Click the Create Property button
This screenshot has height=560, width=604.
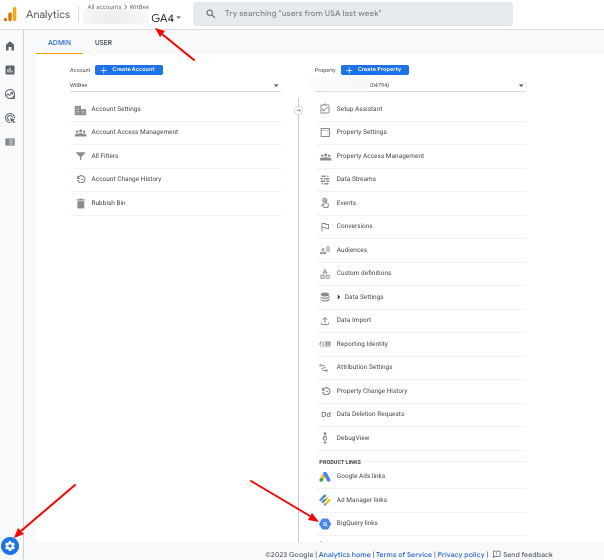point(375,70)
